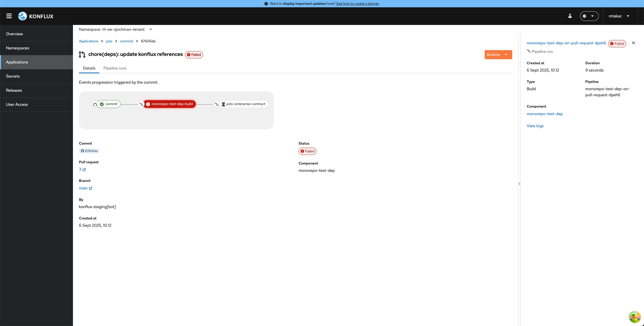This screenshot has width=644, height=326.
Task: Click the experimental flask icon
Action: click(x=570, y=16)
